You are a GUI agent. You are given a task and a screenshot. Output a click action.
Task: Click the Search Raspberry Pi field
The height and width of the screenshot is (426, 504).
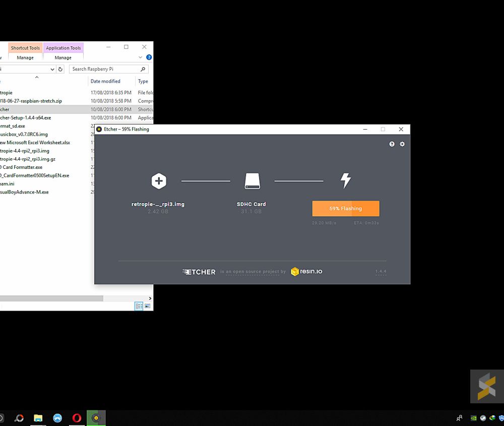click(x=109, y=69)
